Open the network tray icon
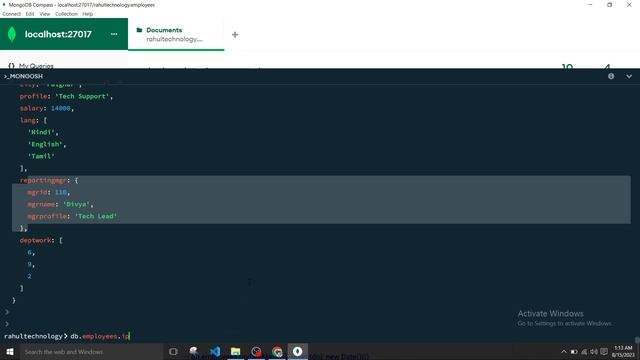Image resolution: width=640 pixels, height=360 pixels. tap(584, 352)
